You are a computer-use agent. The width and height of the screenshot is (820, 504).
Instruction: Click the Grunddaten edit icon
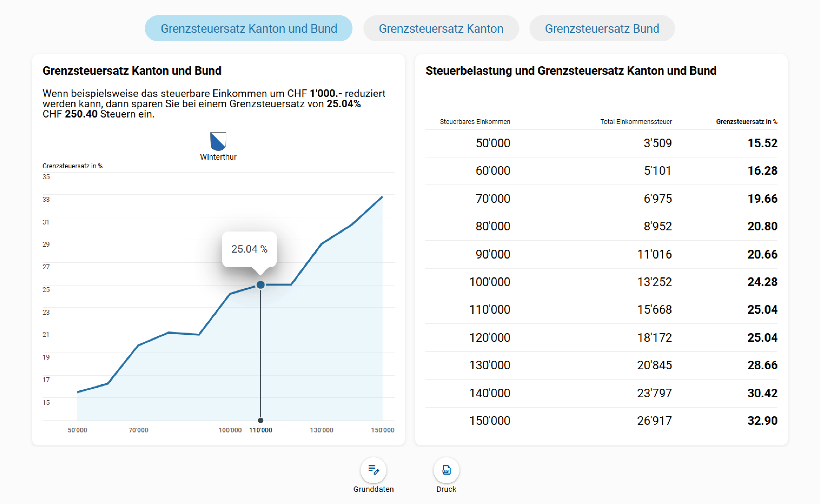373,470
